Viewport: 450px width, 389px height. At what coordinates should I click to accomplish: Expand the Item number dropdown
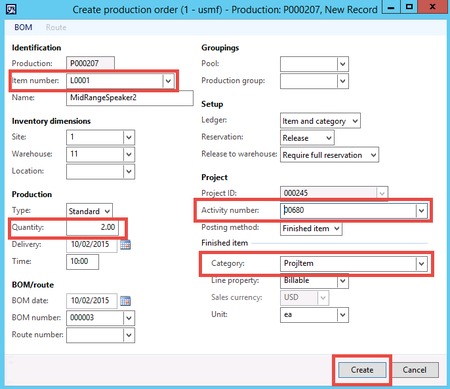pyautogui.click(x=168, y=81)
